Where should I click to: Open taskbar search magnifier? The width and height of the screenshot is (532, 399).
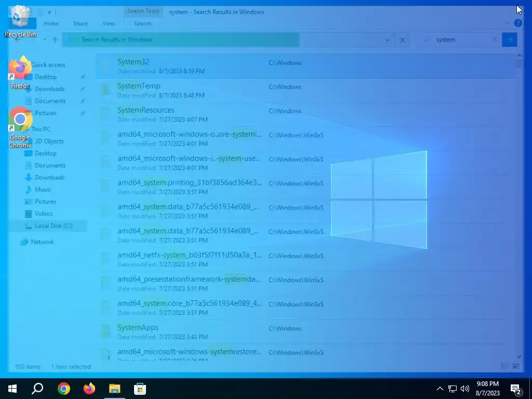coord(37,389)
